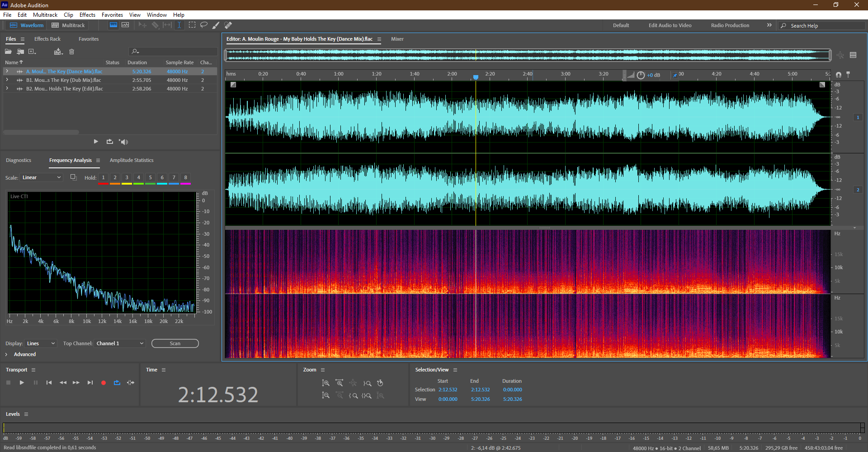Viewport: 868px width, 452px height.
Task: Toggle Show Spectral Pitch Display
Action: 125,25
